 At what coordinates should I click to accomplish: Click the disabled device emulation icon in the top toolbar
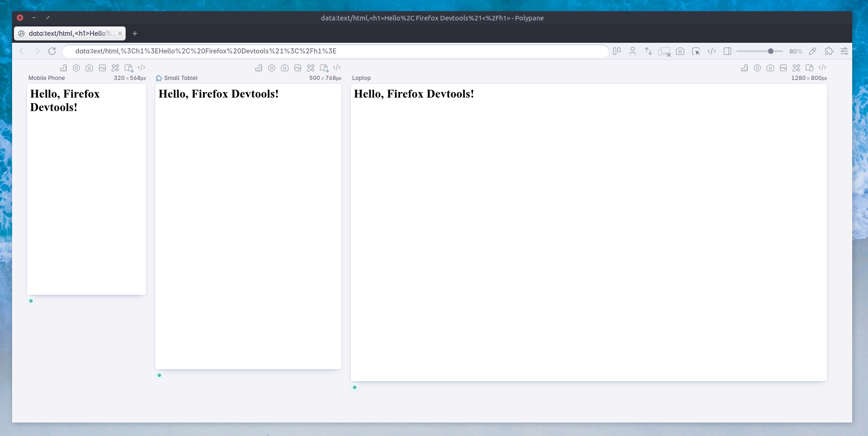pyautogui.click(x=664, y=52)
